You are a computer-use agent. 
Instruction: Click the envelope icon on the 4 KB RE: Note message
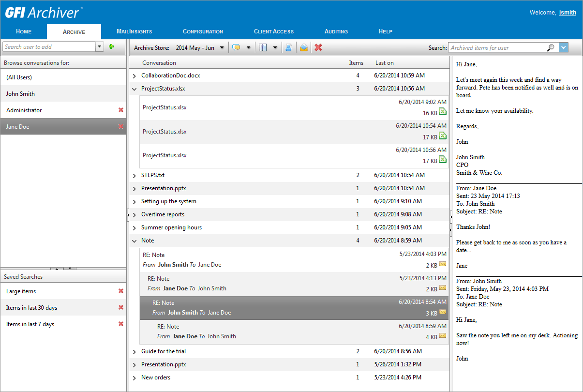click(x=443, y=336)
